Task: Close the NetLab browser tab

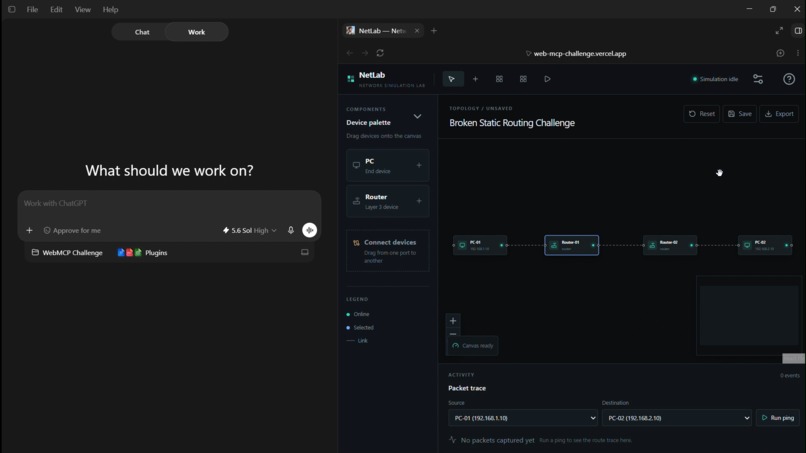Action: (x=417, y=31)
